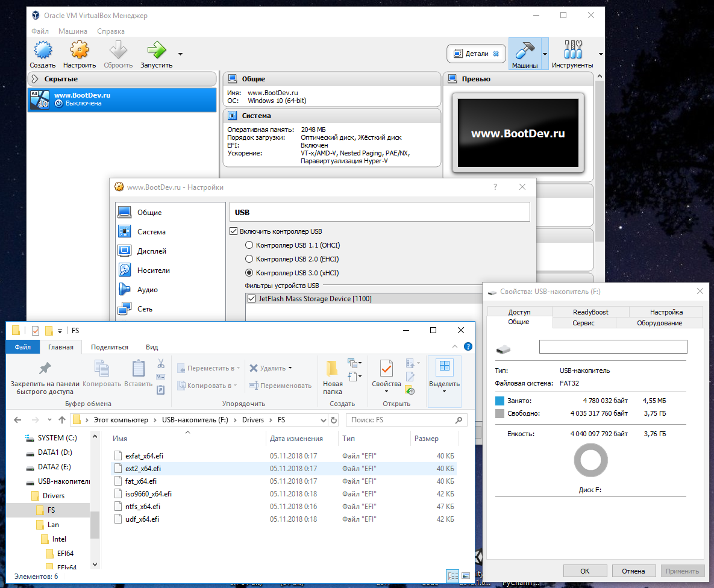714x588 pixels.
Task: Click the scissors cut icon
Action: click(161, 364)
